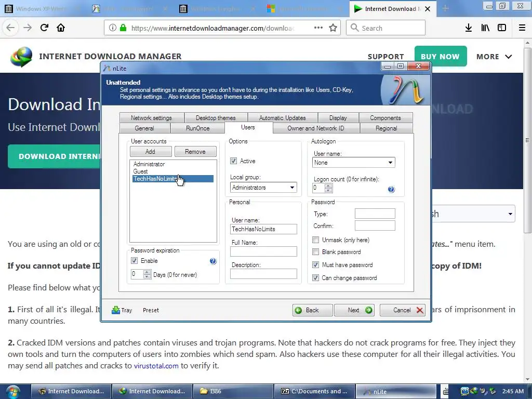Viewport: 532px width, 399px height.
Task: Switch to Components tab
Action: pyautogui.click(x=385, y=118)
